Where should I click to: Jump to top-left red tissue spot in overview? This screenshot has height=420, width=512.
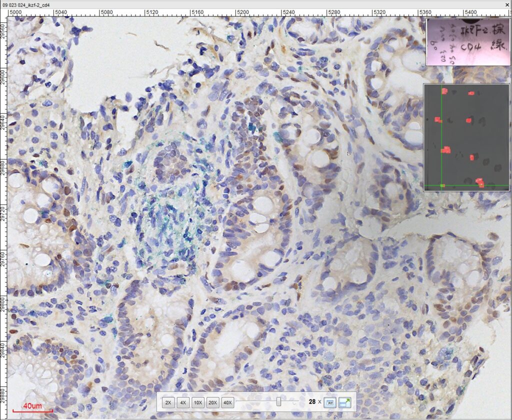(x=443, y=91)
